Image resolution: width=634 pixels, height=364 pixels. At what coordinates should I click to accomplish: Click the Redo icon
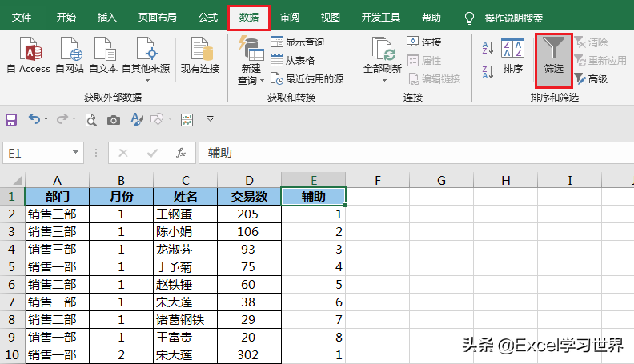pos(62,119)
